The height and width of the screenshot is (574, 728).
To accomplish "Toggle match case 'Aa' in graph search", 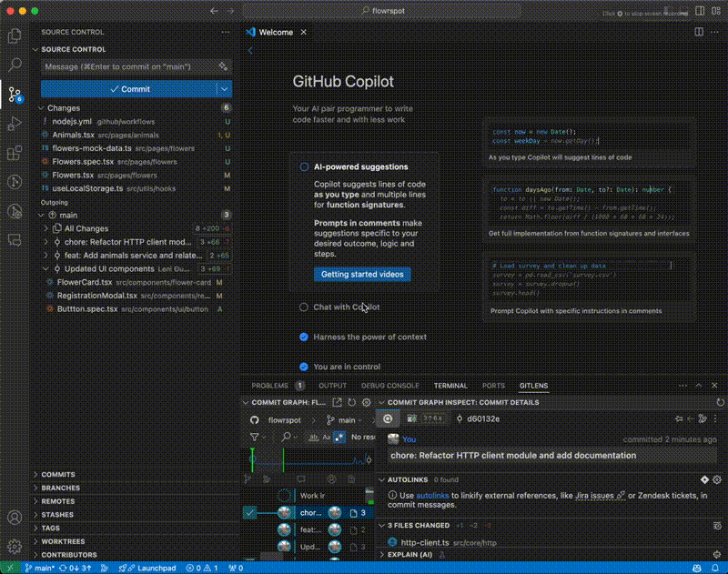I will point(327,438).
